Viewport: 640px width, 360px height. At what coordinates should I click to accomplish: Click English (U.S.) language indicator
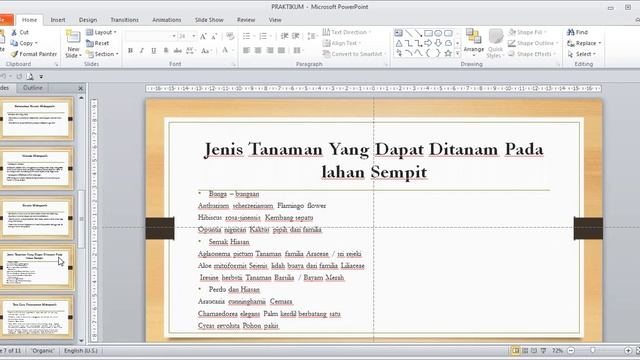click(81, 351)
